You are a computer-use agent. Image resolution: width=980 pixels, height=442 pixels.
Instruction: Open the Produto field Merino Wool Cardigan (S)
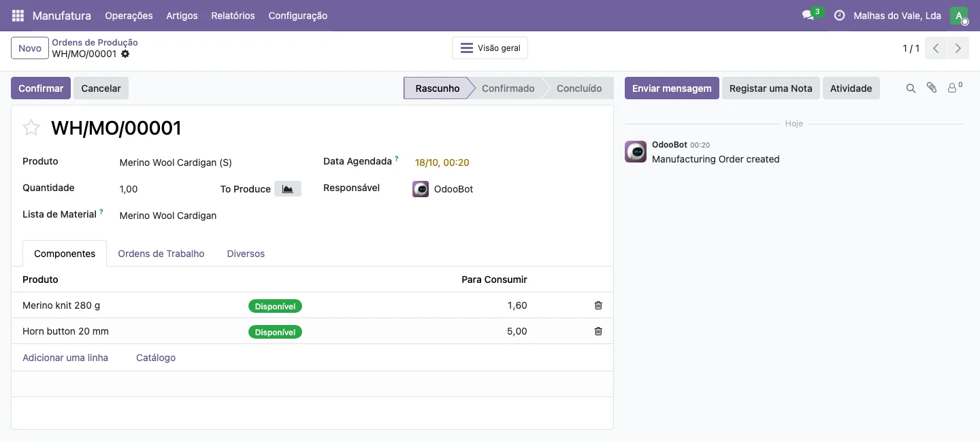(x=210, y=163)
